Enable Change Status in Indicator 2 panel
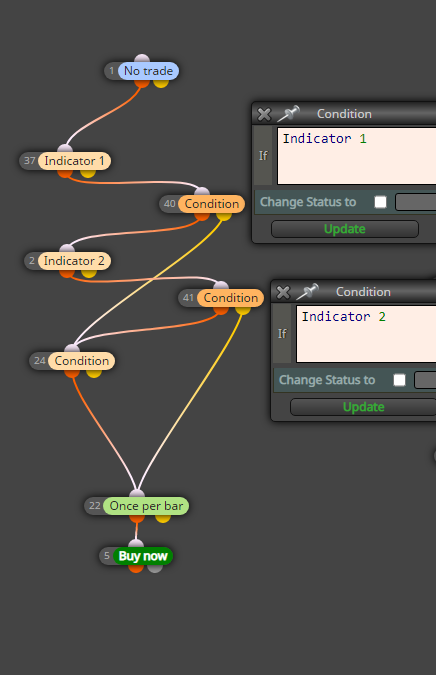436x675 pixels. [399, 380]
